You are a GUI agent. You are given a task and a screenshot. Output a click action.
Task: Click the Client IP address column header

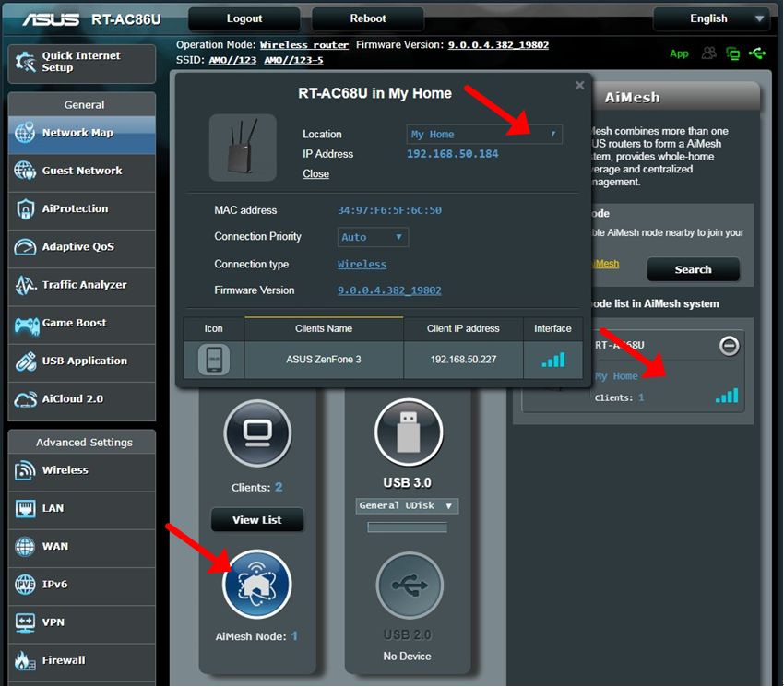(463, 328)
